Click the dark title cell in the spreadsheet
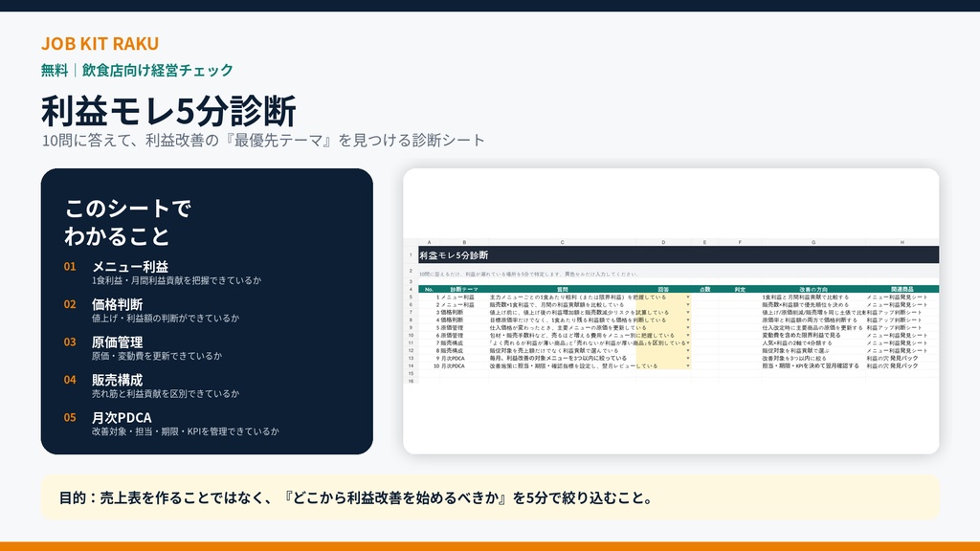 tap(679, 254)
